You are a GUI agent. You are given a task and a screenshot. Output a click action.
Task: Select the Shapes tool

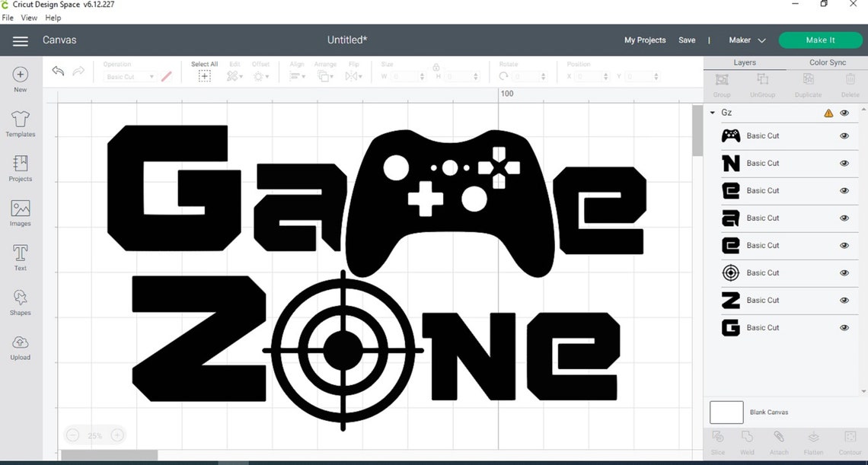[x=20, y=300]
